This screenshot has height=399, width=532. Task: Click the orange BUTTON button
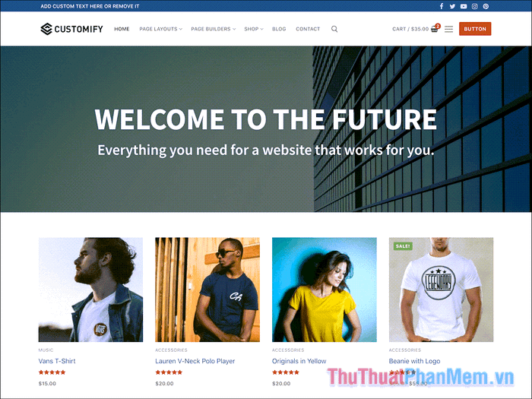[x=475, y=29]
